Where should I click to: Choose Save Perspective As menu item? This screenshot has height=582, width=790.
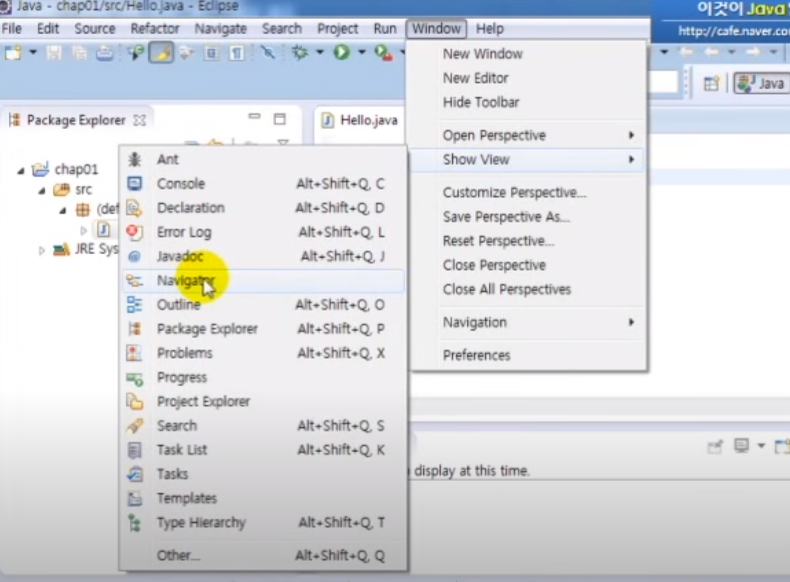tap(527, 217)
